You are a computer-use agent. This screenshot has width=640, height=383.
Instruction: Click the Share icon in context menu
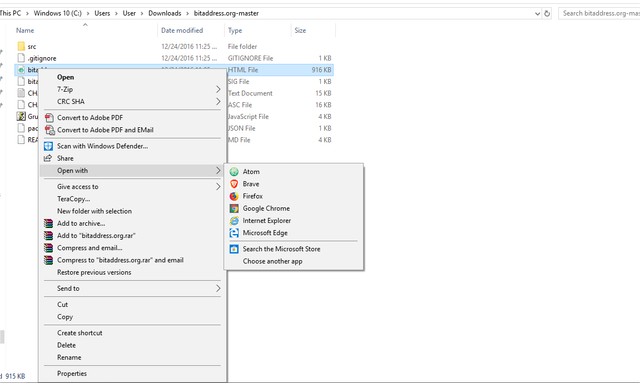(x=48, y=158)
